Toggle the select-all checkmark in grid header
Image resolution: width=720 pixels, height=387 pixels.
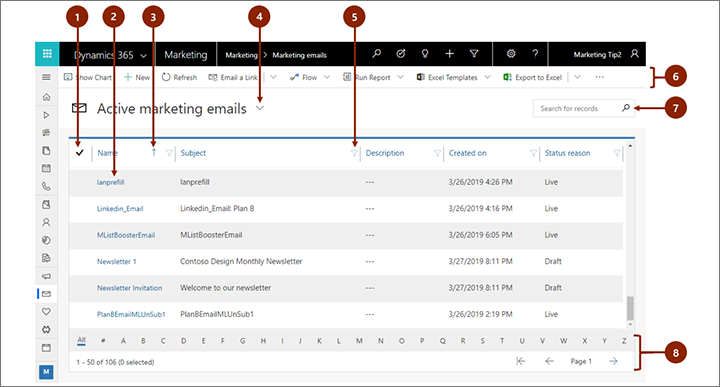(79, 153)
